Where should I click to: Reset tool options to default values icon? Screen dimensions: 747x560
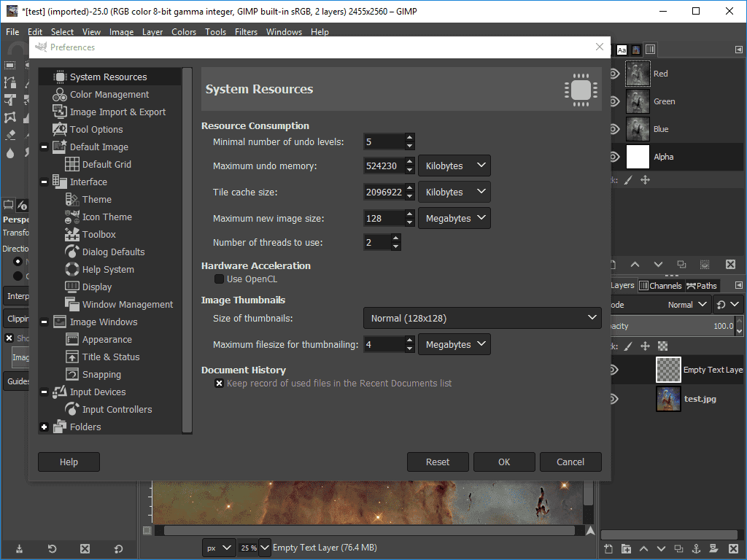coord(118,548)
